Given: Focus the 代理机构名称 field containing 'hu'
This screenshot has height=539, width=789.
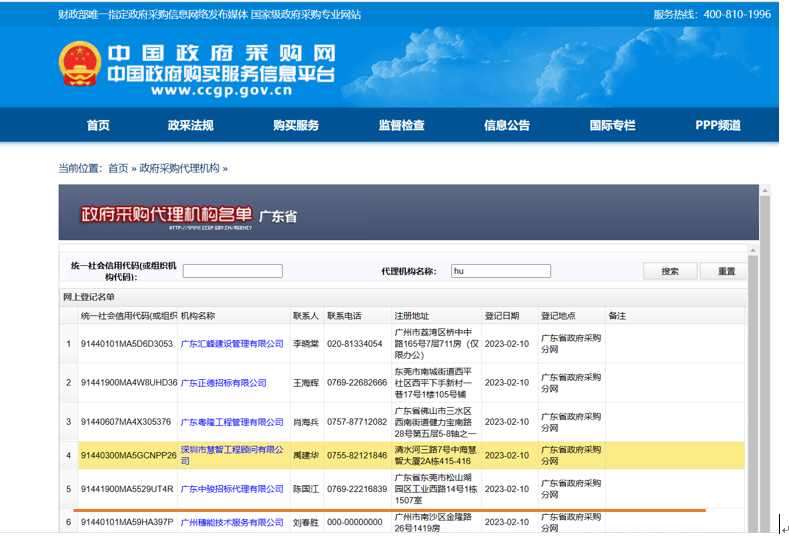Looking at the screenshot, I should click(501, 271).
